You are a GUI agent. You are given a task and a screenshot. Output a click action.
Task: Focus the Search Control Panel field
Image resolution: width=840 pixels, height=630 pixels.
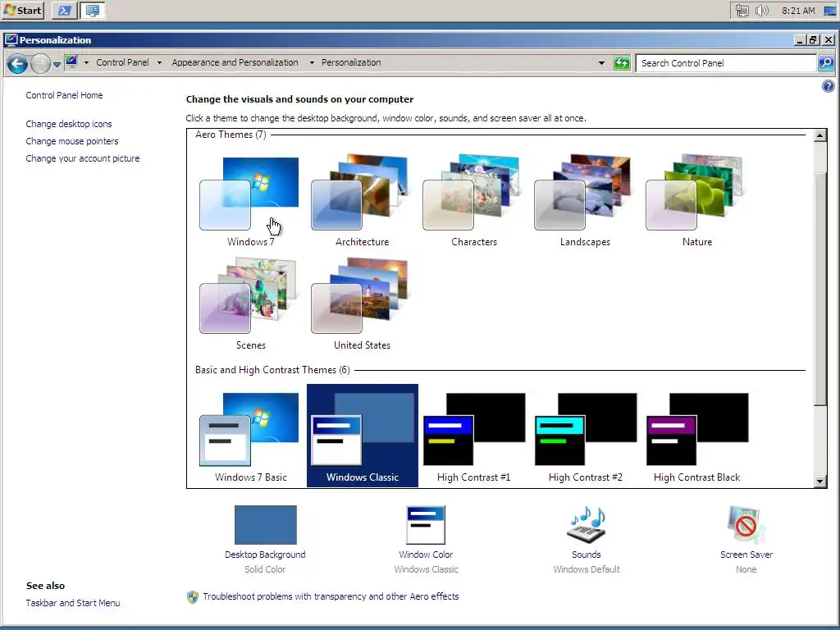coord(726,63)
